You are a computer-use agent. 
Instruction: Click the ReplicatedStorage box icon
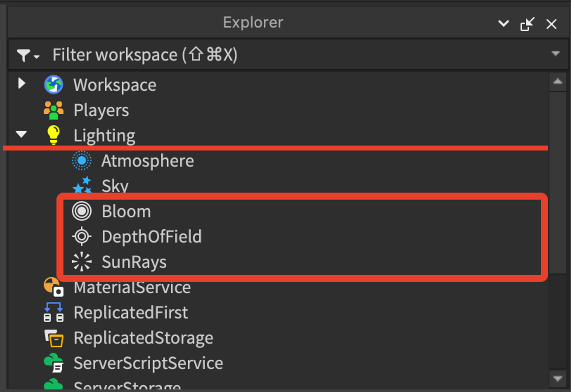coord(53,338)
